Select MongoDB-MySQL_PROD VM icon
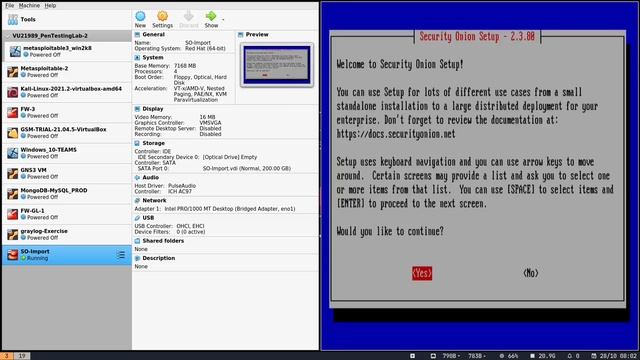The height and width of the screenshot is (360, 640). (x=13, y=194)
